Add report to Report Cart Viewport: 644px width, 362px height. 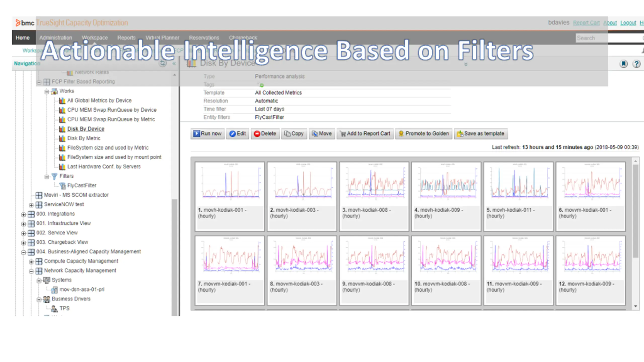tap(365, 133)
